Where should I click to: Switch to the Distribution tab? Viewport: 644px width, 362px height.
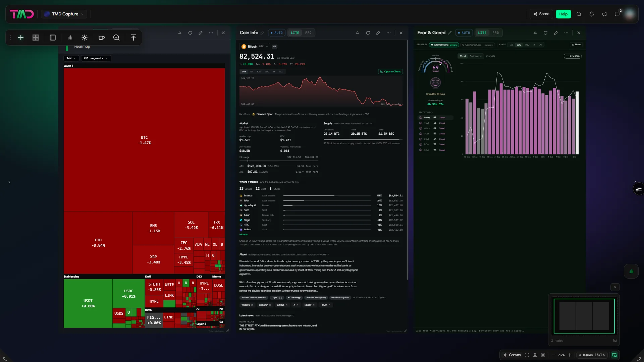pyautogui.click(x=476, y=56)
